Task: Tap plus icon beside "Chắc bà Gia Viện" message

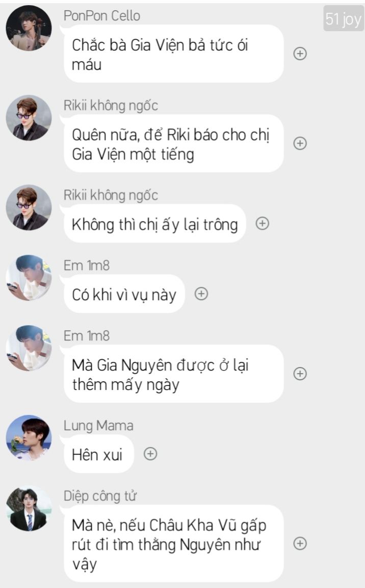Action: (300, 54)
